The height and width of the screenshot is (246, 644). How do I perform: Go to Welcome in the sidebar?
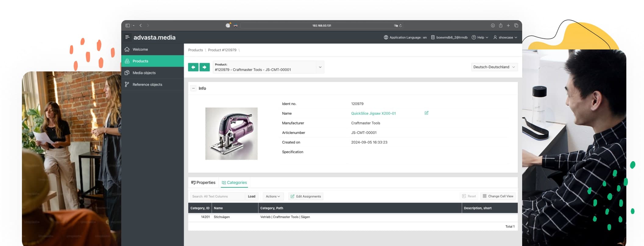(x=152, y=49)
